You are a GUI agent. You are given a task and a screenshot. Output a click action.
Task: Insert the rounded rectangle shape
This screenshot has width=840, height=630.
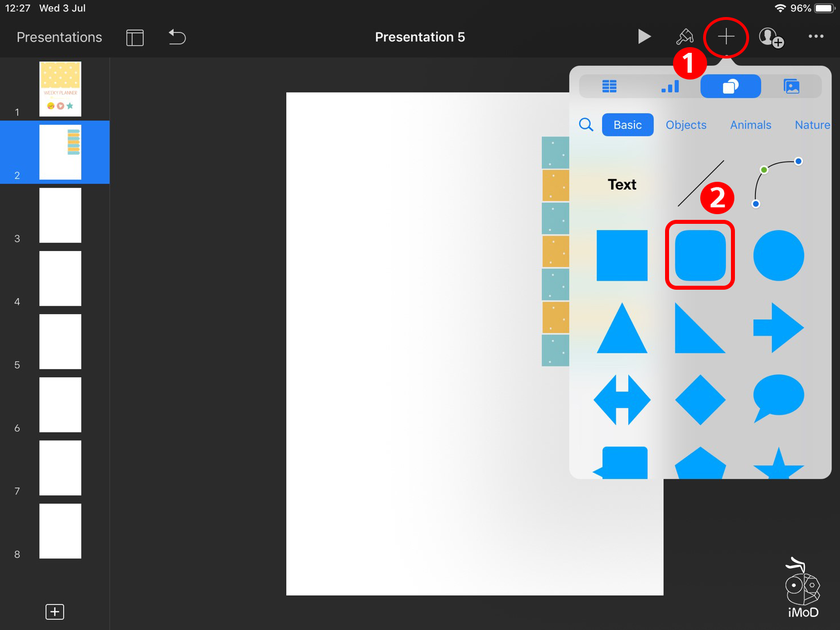pyautogui.click(x=700, y=255)
